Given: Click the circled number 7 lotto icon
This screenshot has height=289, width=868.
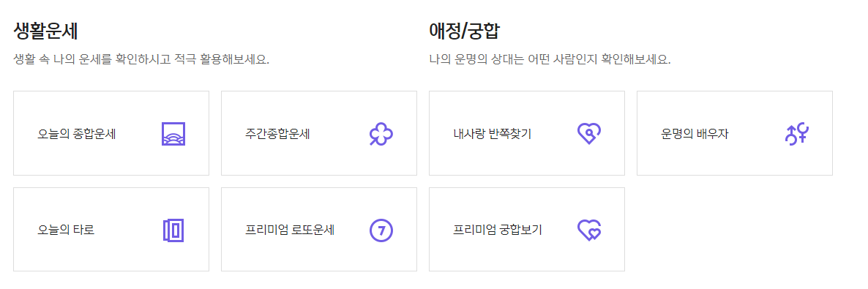Looking at the screenshot, I should tap(381, 230).
